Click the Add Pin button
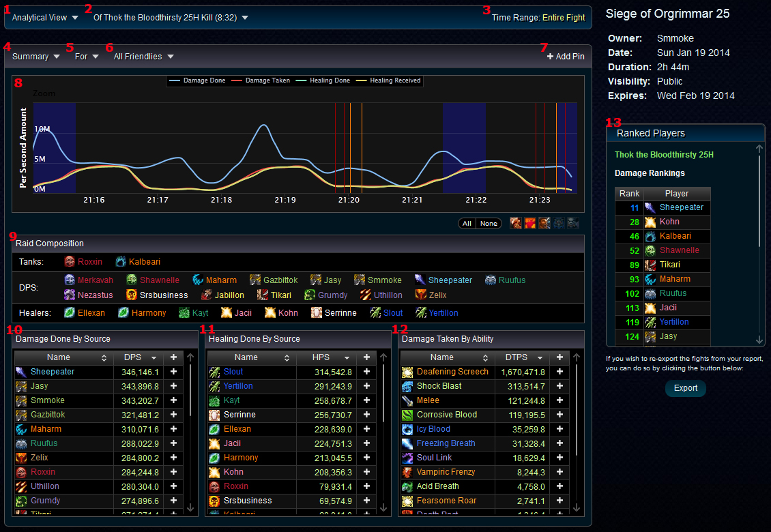Viewport: 771px width, 532px height. 566,57
